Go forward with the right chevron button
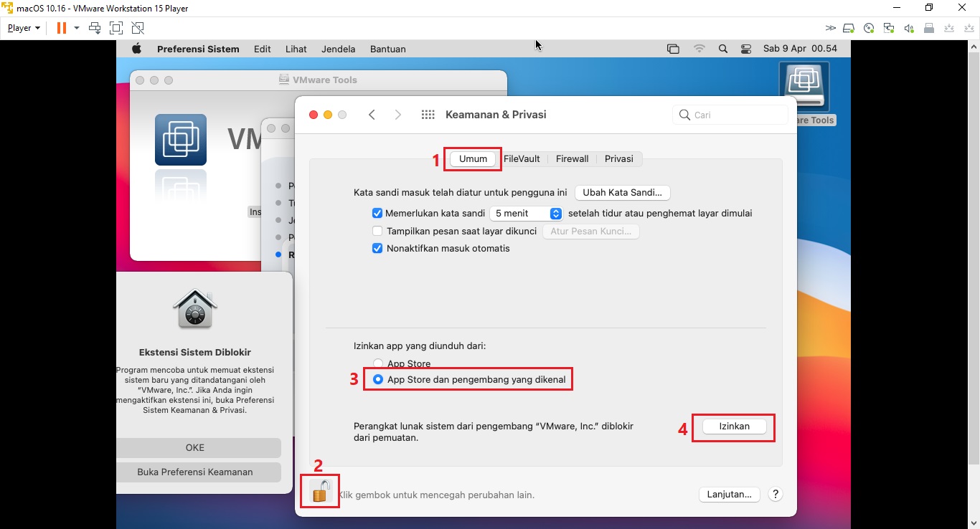The image size is (980, 529). (398, 115)
